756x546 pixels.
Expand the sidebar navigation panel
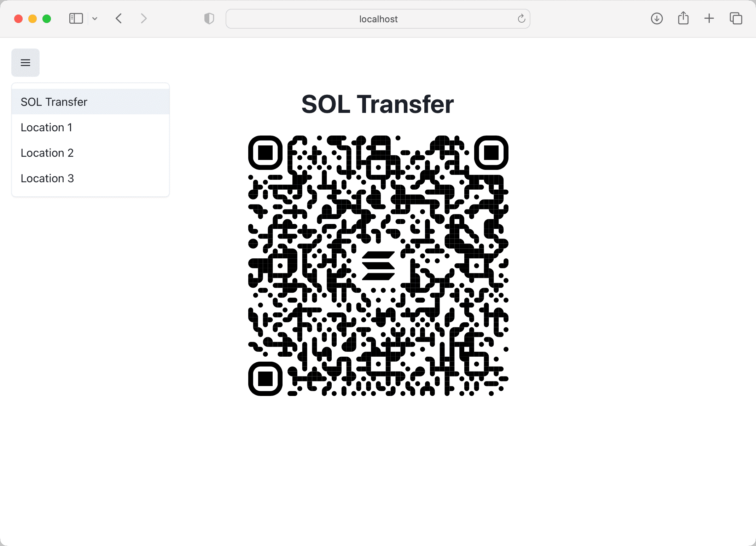(x=25, y=63)
